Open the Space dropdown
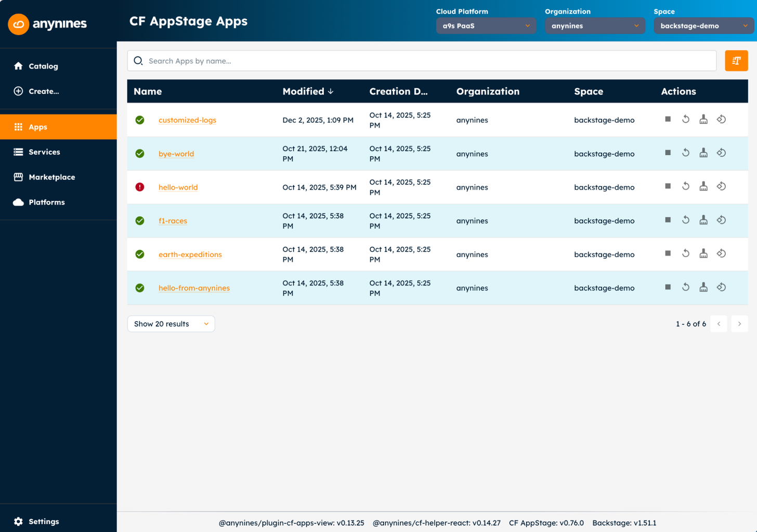This screenshot has height=532, width=757. (x=704, y=25)
